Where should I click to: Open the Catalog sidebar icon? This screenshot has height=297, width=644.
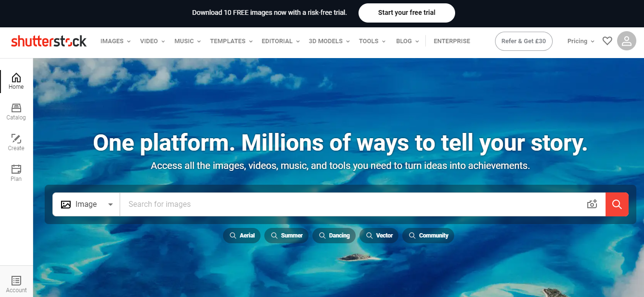click(x=16, y=112)
